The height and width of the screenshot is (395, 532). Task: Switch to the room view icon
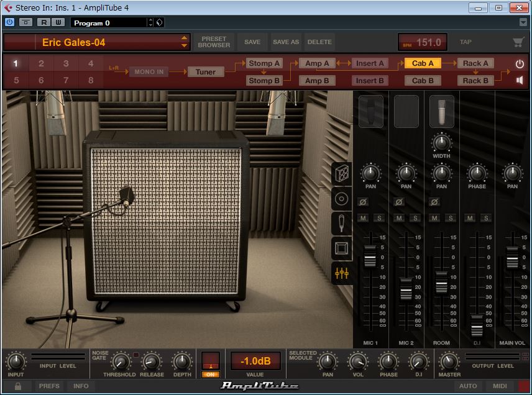(x=342, y=248)
